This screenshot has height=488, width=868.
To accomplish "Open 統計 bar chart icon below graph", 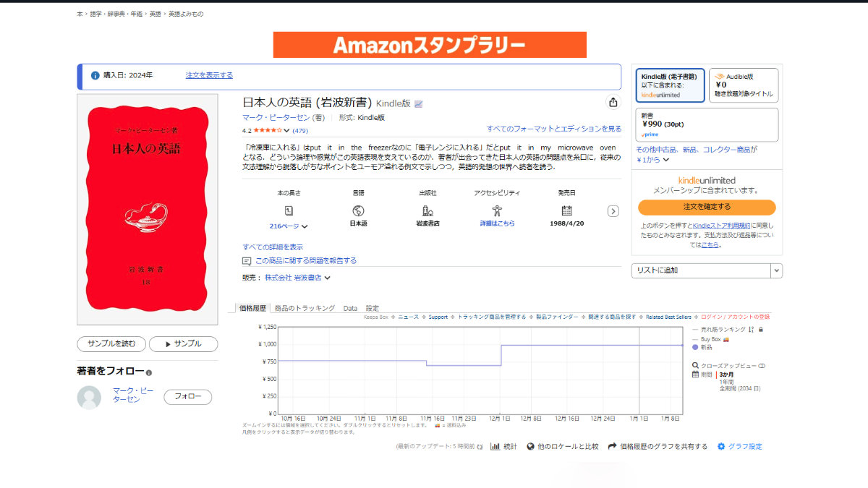I will pyautogui.click(x=495, y=447).
